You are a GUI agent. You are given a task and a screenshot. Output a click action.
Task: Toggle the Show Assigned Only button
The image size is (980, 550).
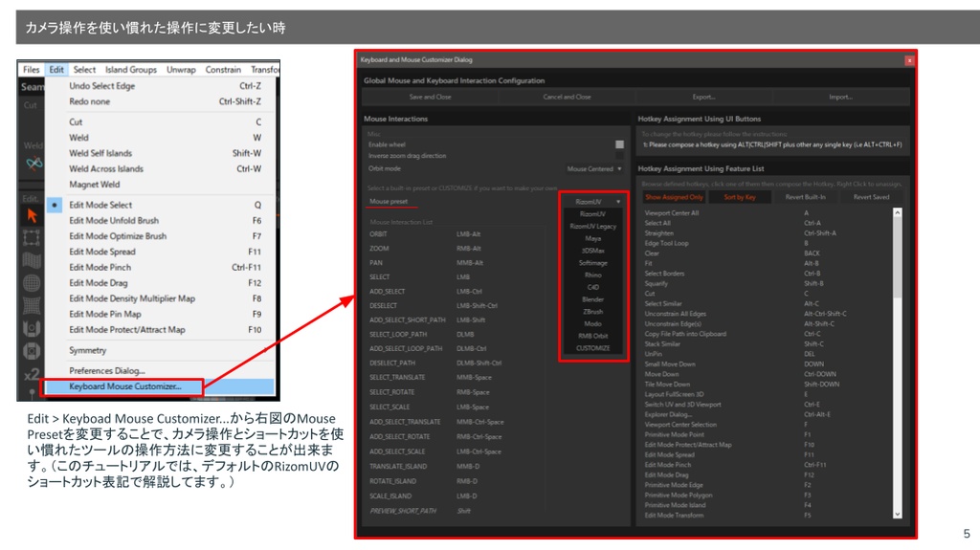675,197
